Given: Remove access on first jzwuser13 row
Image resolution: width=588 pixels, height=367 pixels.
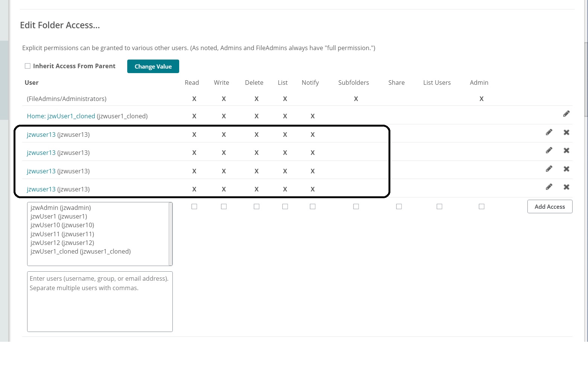Looking at the screenshot, I should pos(566,132).
